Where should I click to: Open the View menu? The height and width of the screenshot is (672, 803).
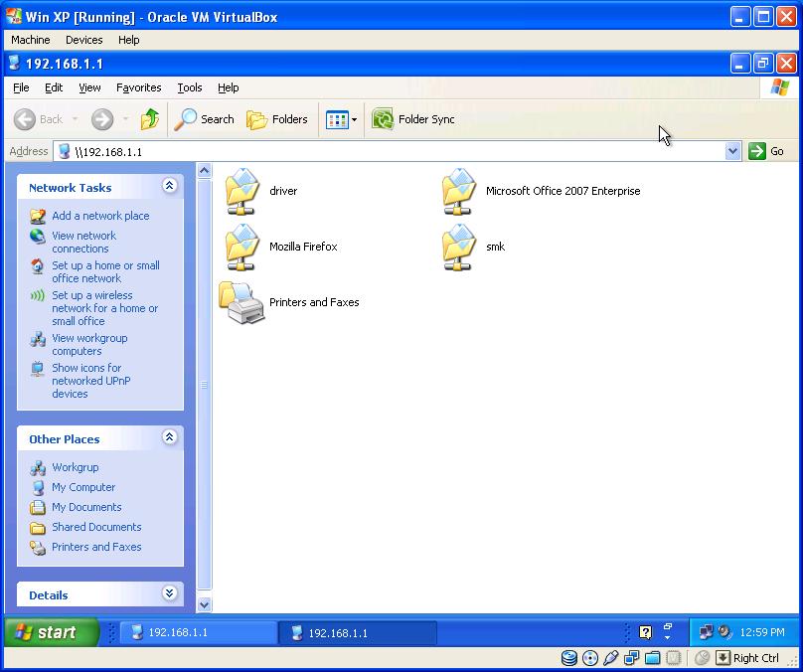tap(89, 88)
